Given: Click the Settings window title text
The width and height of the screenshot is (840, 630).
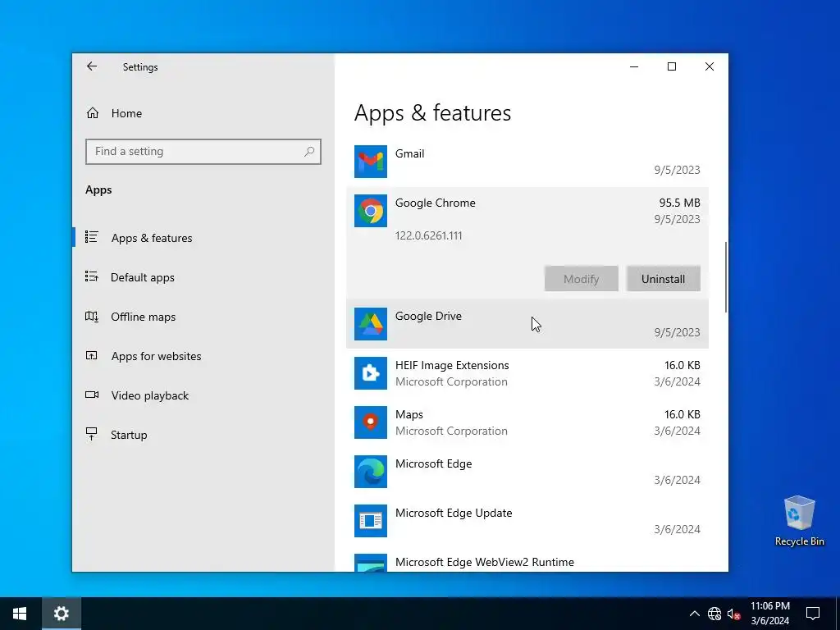Looking at the screenshot, I should pos(140,67).
